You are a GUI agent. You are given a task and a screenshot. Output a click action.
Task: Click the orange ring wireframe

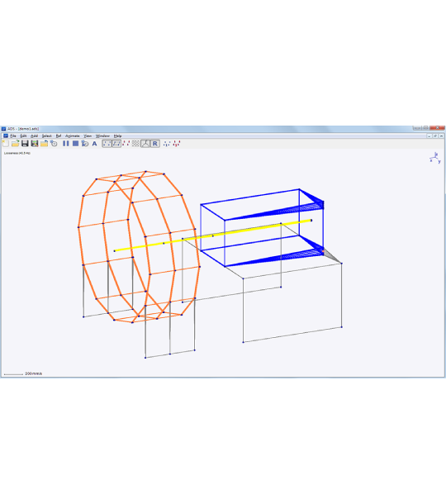139,246
